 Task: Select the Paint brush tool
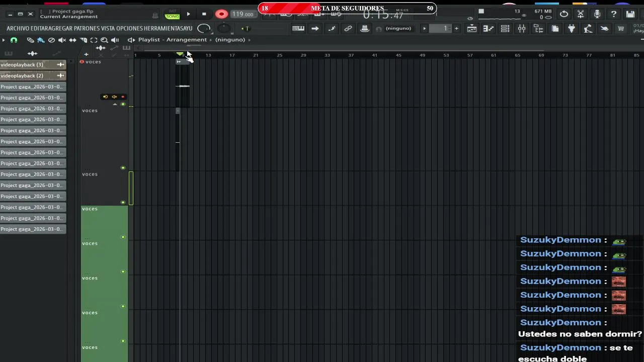coord(41,40)
